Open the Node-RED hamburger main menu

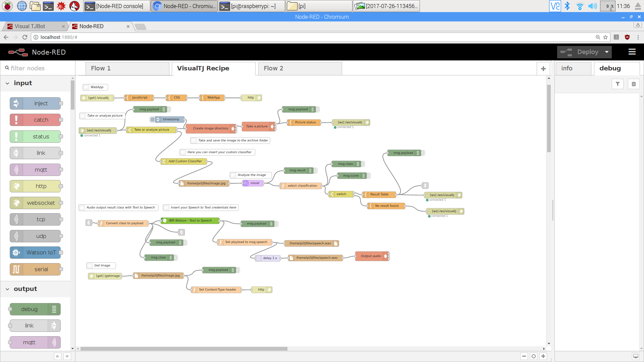[x=632, y=52]
